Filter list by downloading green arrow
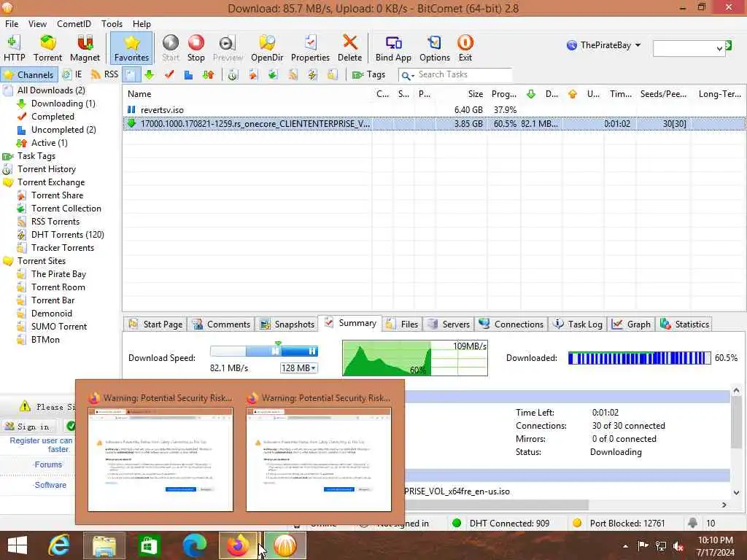 pyautogui.click(x=150, y=75)
